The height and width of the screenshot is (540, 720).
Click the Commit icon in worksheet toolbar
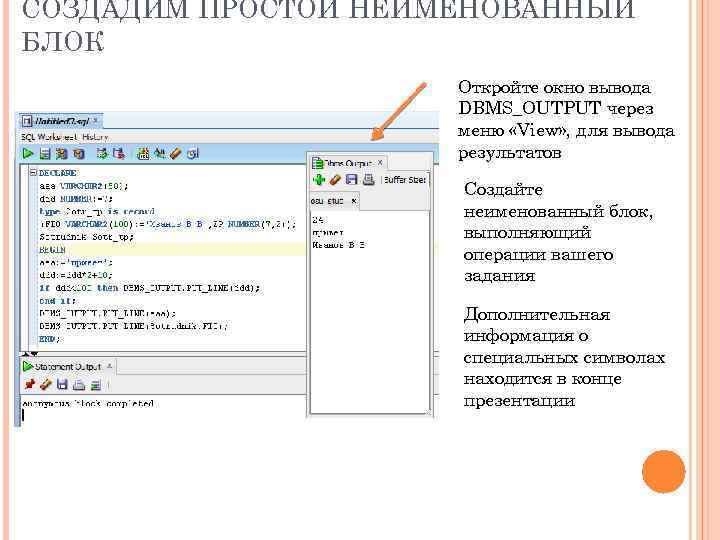(102, 153)
